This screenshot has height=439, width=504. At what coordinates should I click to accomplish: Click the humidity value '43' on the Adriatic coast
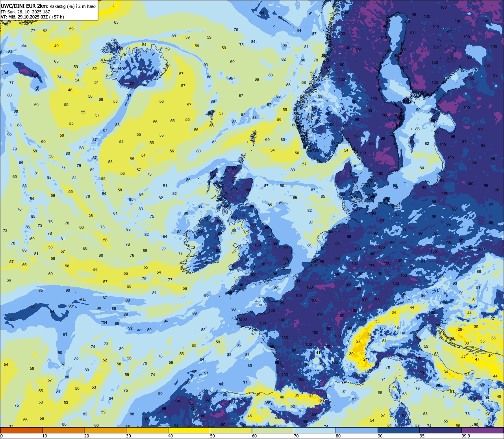tap(468, 374)
